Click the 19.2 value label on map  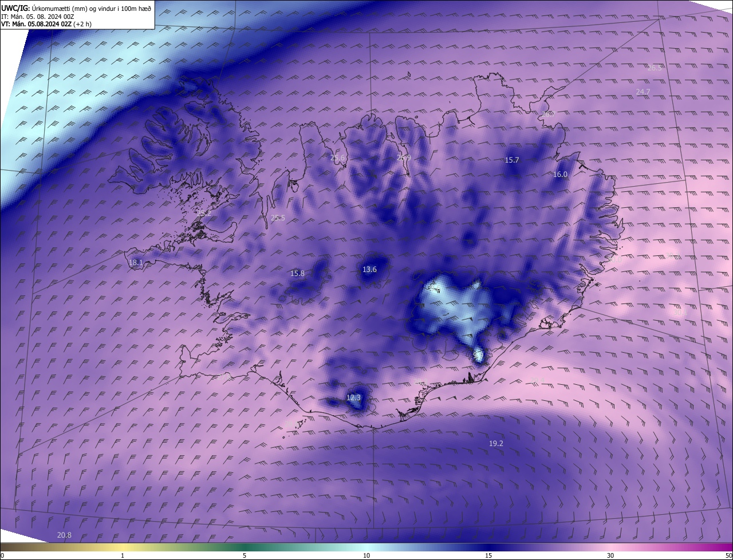[x=496, y=444]
